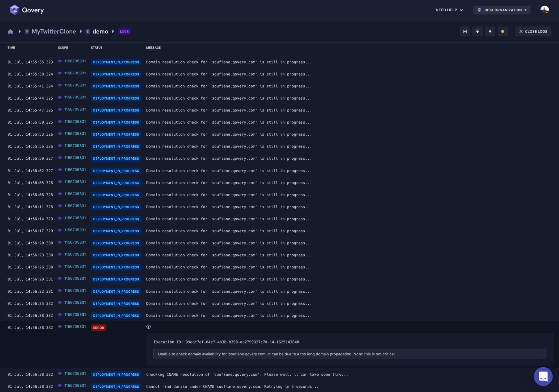Click the LOGS breadcrumb tag
Screen dimensions: 559x392
124,31
